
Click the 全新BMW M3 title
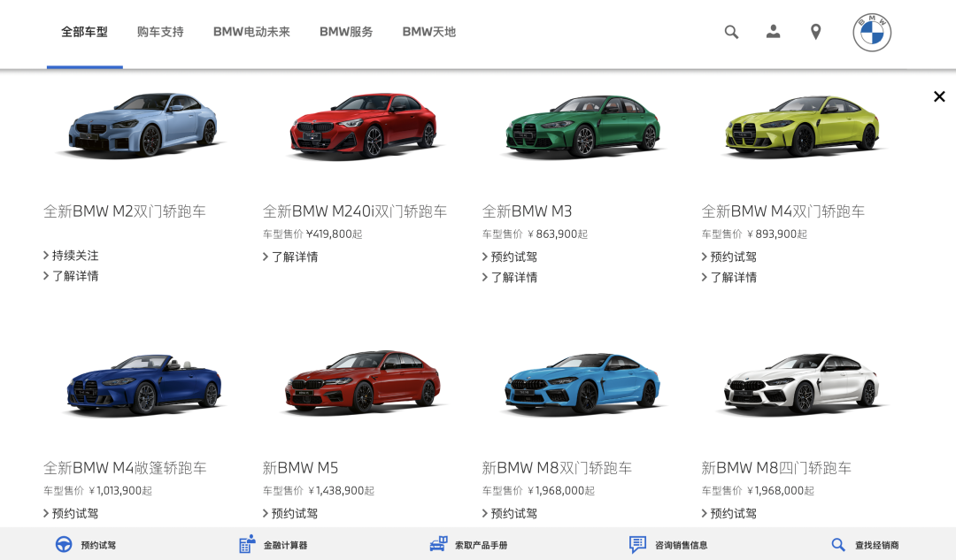click(527, 211)
